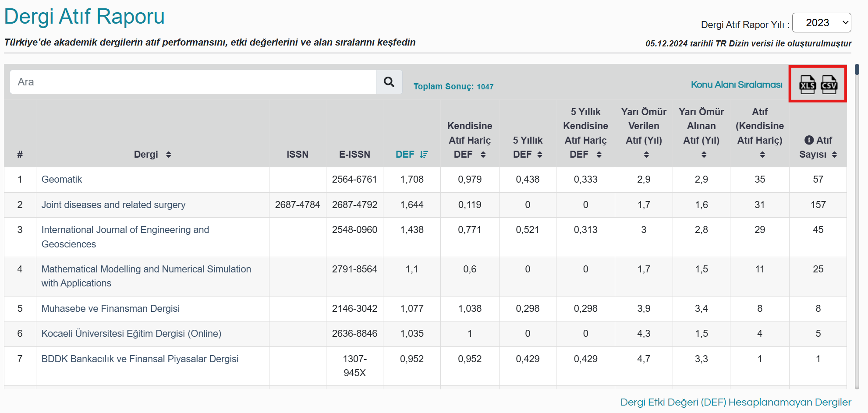Sort by Atıf (Kendisine Atıf Hariç) column

(762, 155)
